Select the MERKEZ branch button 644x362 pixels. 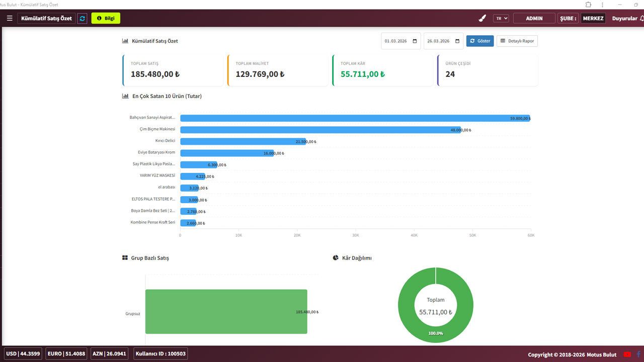593,18
